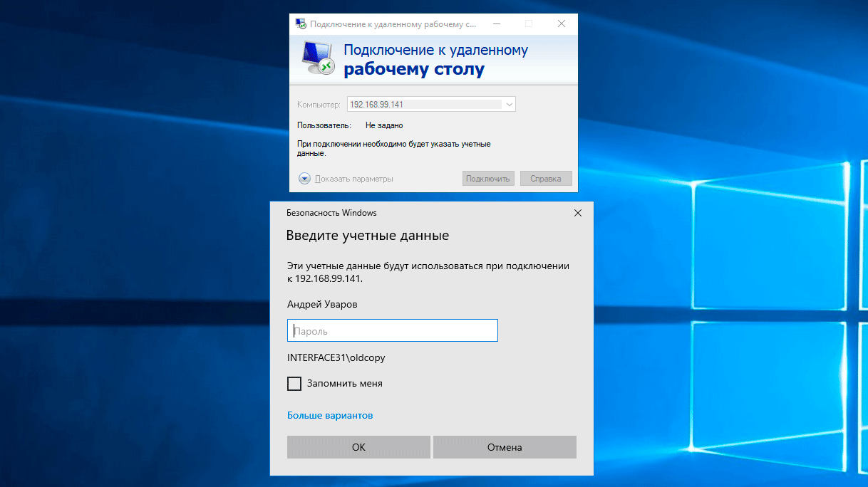Screen dimensions: 868x487
Task: Click the "Пользователь:" label
Action: (x=324, y=125)
